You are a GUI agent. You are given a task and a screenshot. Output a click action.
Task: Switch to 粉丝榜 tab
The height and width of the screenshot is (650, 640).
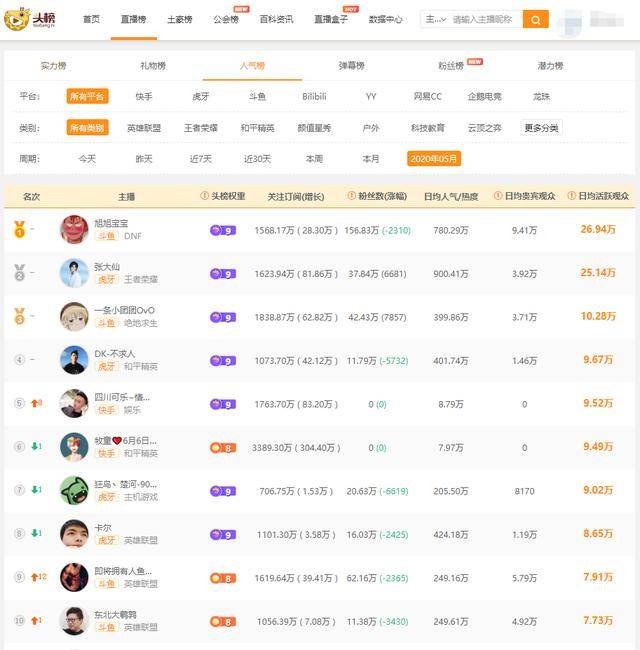click(x=451, y=65)
